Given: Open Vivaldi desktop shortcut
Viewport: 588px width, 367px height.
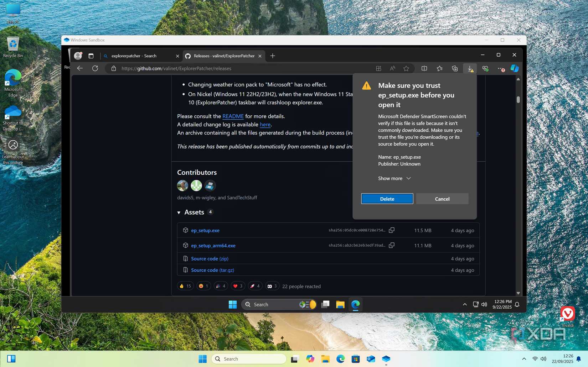Looking at the screenshot, I should click(568, 317).
